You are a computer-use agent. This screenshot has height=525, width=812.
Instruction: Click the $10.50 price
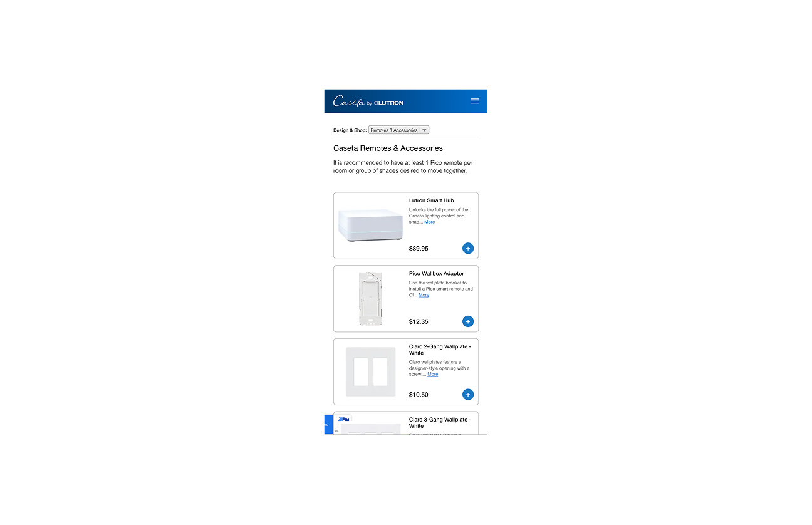(x=419, y=395)
